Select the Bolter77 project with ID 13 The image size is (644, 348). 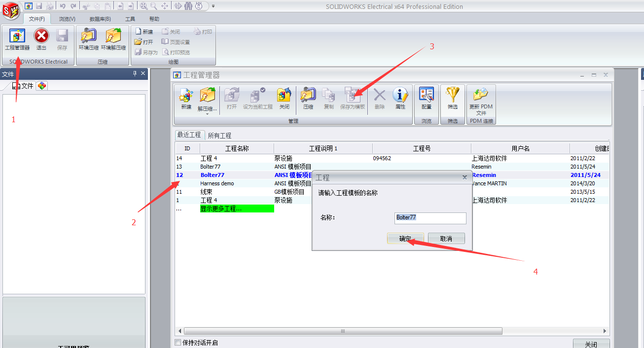tap(392, 167)
